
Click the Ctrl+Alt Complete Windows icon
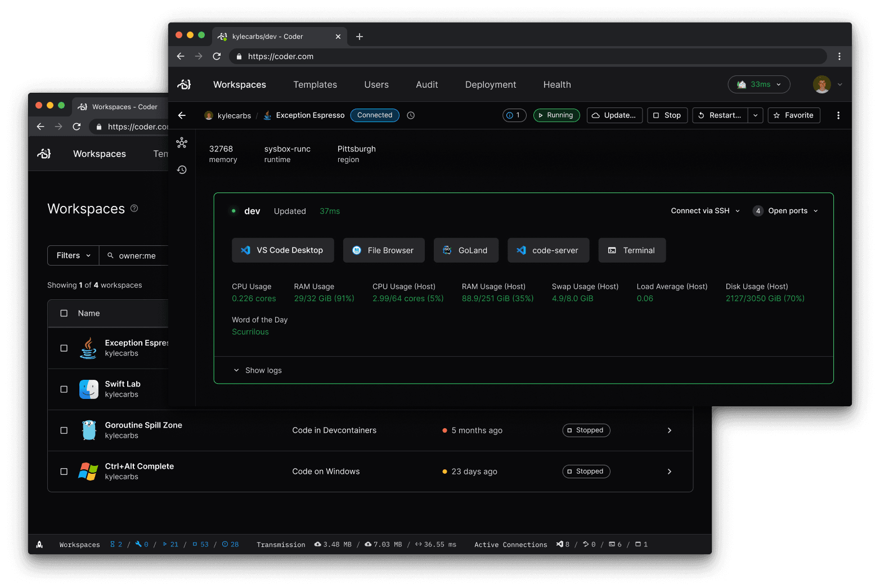pyautogui.click(x=88, y=472)
